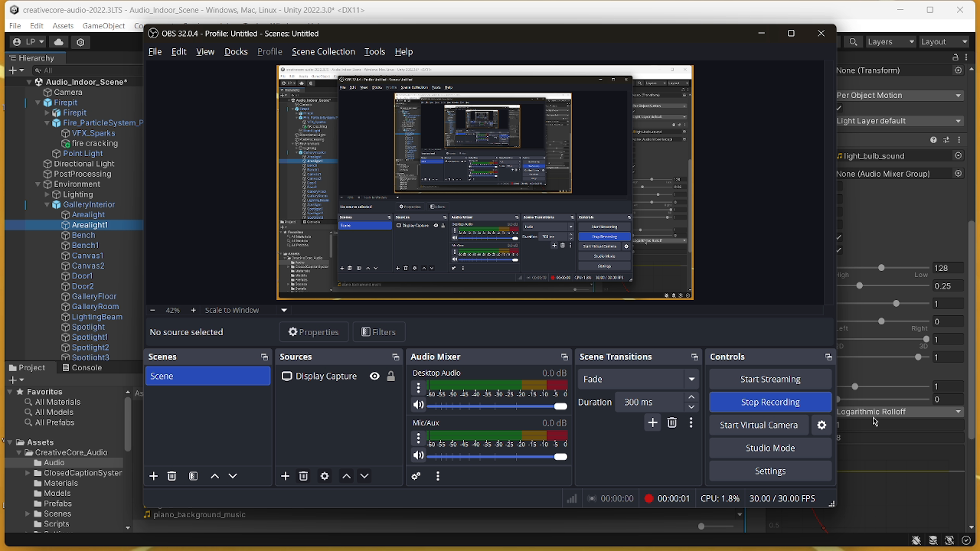The image size is (980, 551).
Task: Open advanced audio properties gears icon
Action: pyautogui.click(x=416, y=476)
